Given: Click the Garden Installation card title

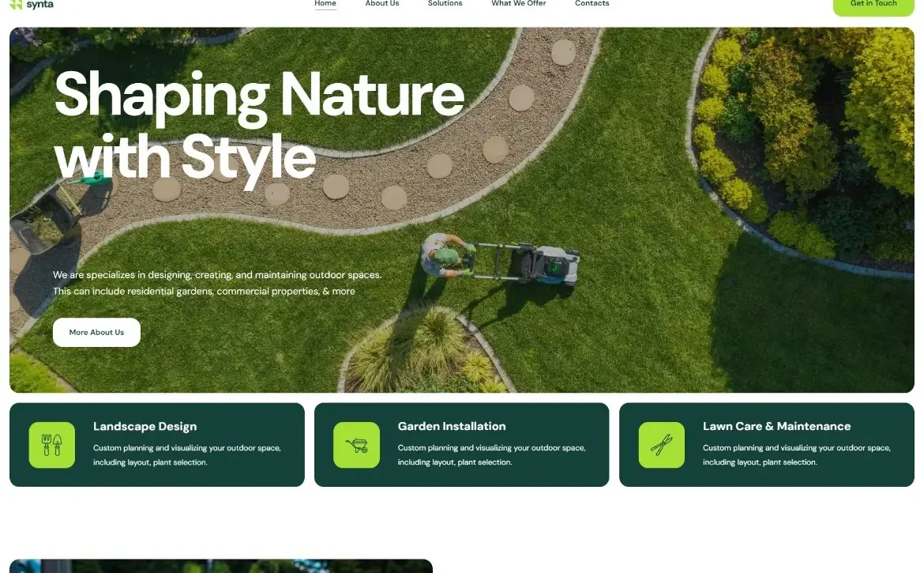Looking at the screenshot, I should (x=452, y=426).
